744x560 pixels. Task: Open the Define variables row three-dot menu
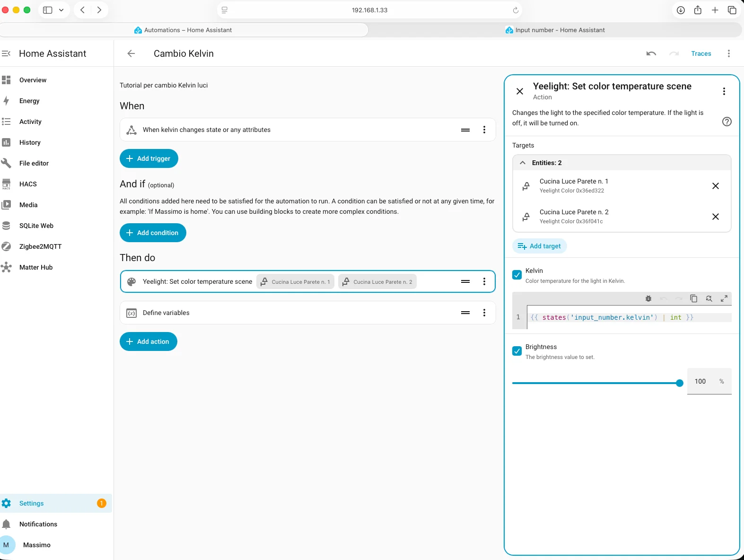tap(484, 313)
